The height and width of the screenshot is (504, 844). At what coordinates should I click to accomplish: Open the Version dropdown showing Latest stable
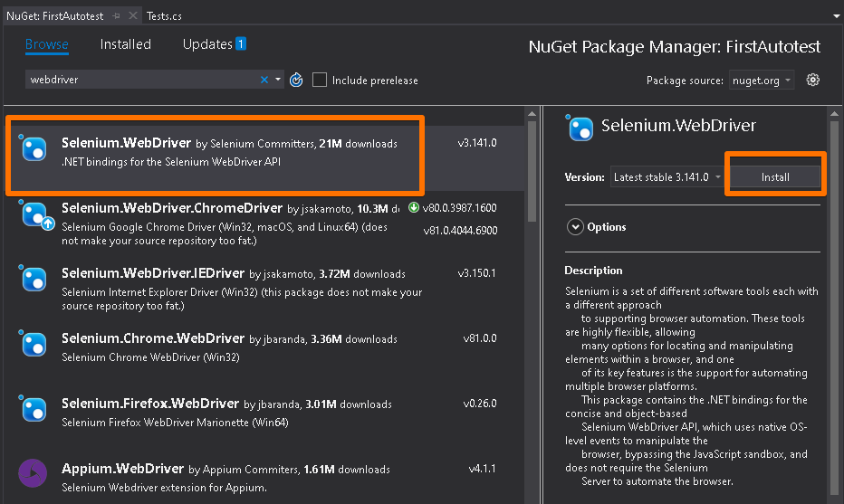pyautogui.click(x=667, y=177)
